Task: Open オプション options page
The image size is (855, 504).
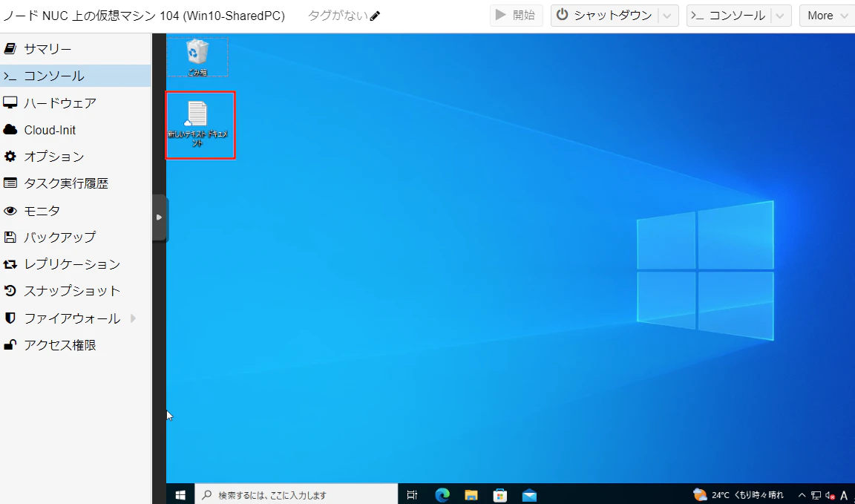Action: [x=75, y=157]
